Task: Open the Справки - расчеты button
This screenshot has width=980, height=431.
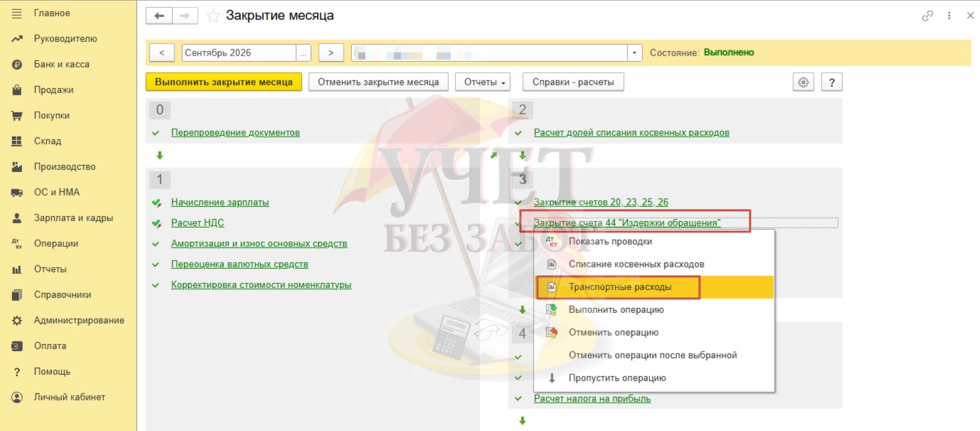Action: (x=573, y=83)
